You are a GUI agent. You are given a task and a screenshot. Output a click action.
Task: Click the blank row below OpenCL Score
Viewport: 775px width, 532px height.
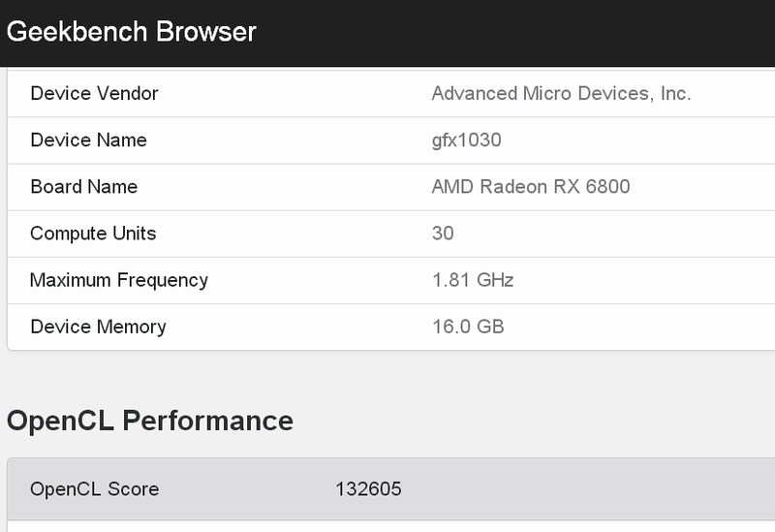tap(387, 526)
